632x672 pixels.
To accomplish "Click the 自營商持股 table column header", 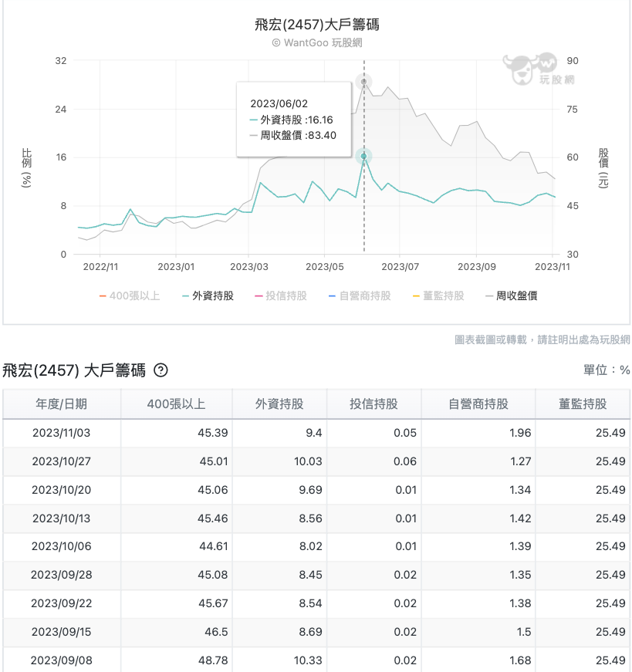I will [478, 404].
